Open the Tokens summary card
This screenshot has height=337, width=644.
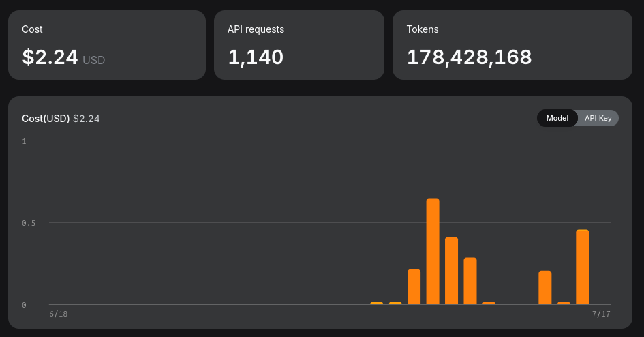pyautogui.click(x=512, y=45)
